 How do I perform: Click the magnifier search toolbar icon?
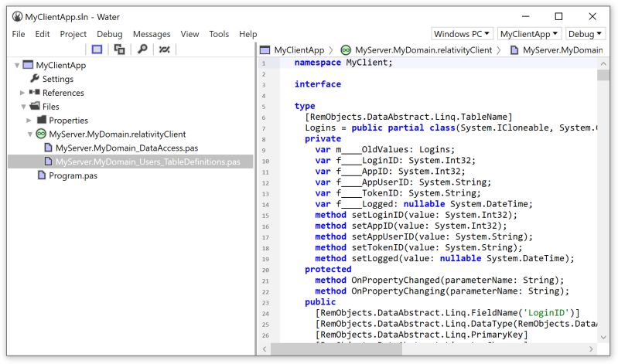pos(142,49)
